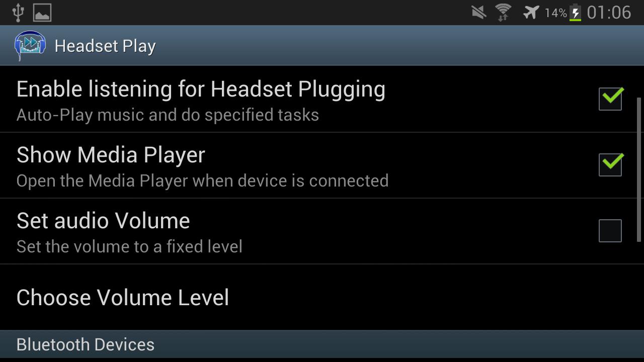Select the Bluetooth Devices section header

coord(322,344)
